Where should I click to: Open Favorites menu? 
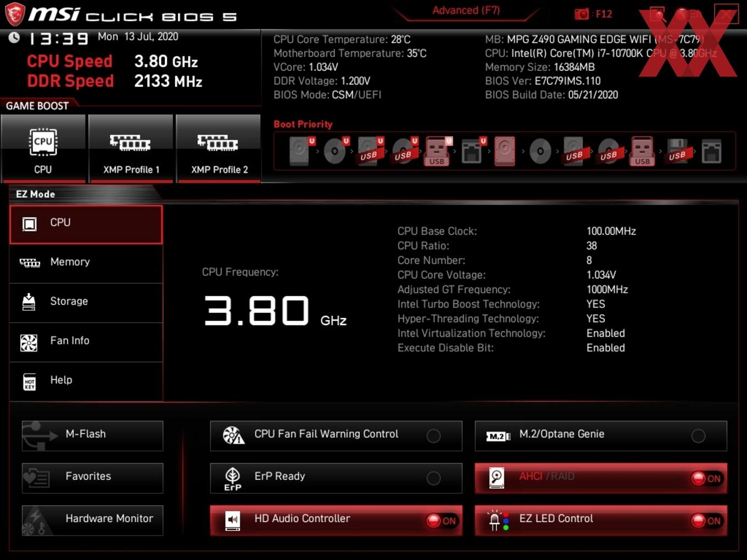tap(92, 478)
